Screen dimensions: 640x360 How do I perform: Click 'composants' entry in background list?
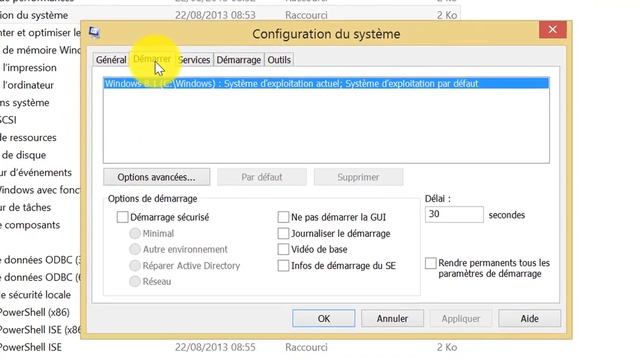30,225
